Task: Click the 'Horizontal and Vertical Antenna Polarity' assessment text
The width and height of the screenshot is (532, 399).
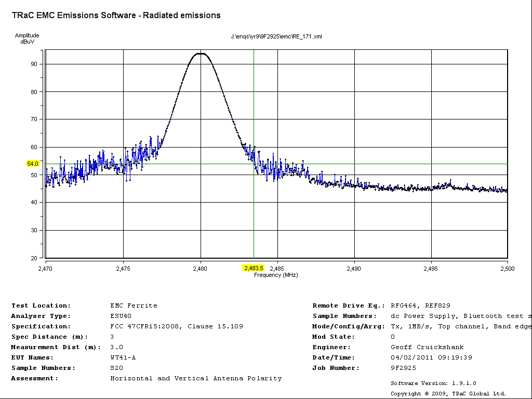Action: (x=196, y=378)
